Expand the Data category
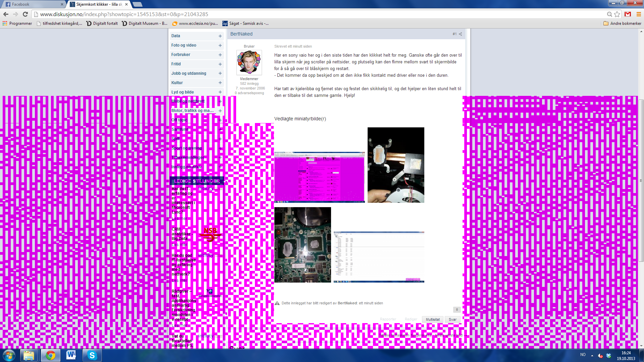 point(220,36)
